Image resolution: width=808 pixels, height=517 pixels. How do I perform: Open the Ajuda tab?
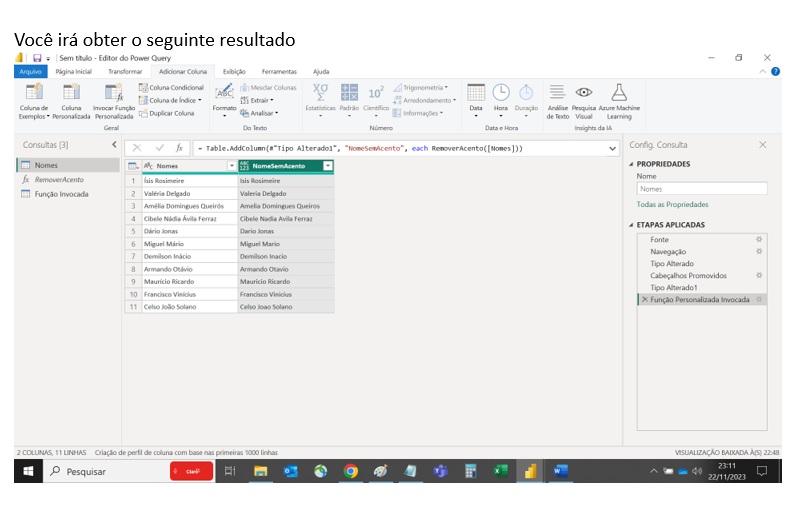point(321,72)
